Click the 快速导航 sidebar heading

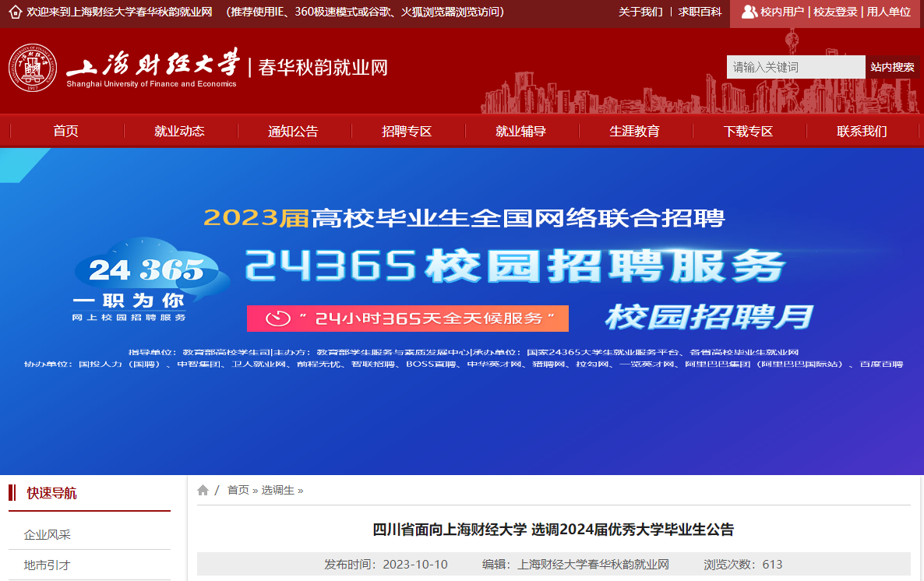[x=52, y=493]
